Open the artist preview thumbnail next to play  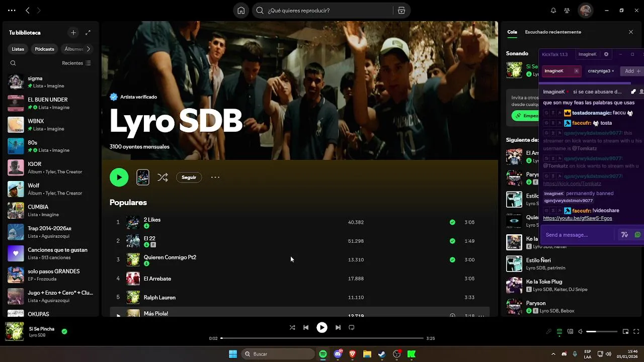pos(143,177)
